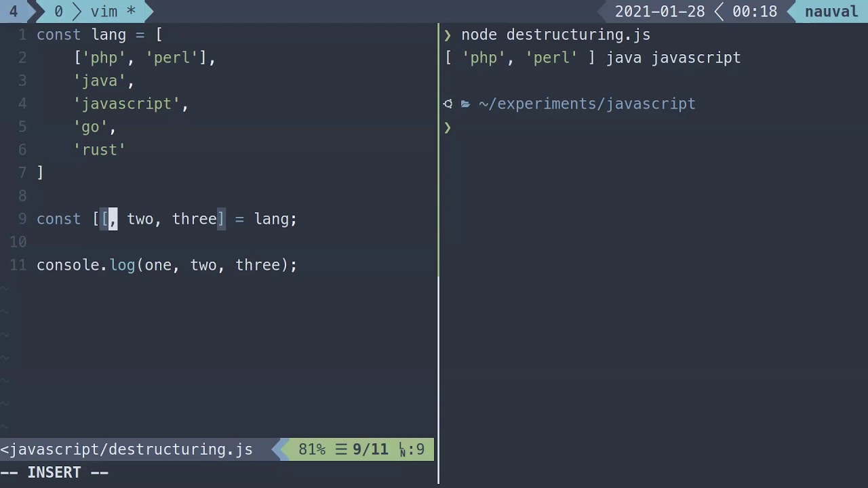Click the cursor block on line 9

[x=113, y=219]
